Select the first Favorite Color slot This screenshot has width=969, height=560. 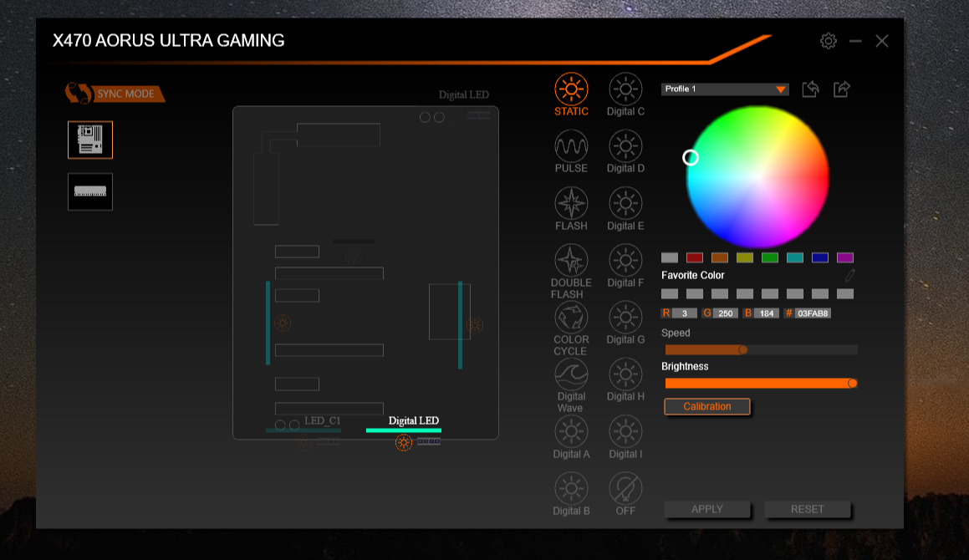(x=670, y=293)
